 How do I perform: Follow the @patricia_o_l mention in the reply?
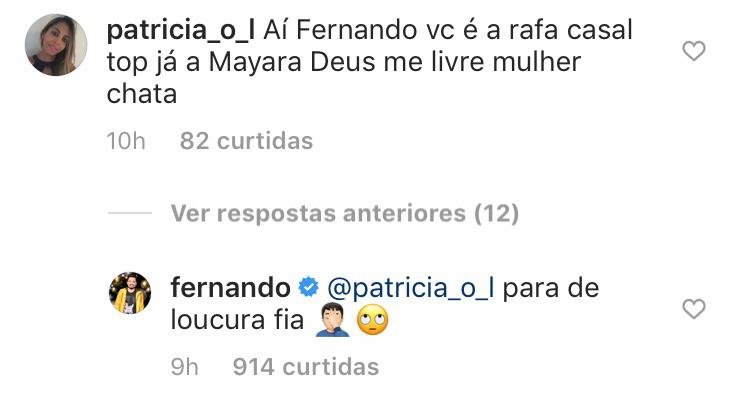point(412,289)
